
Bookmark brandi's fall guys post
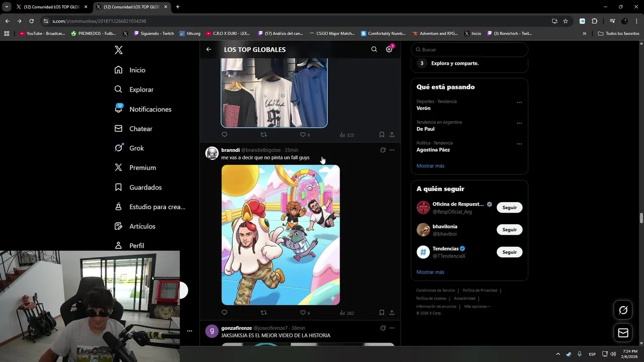tap(382, 313)
